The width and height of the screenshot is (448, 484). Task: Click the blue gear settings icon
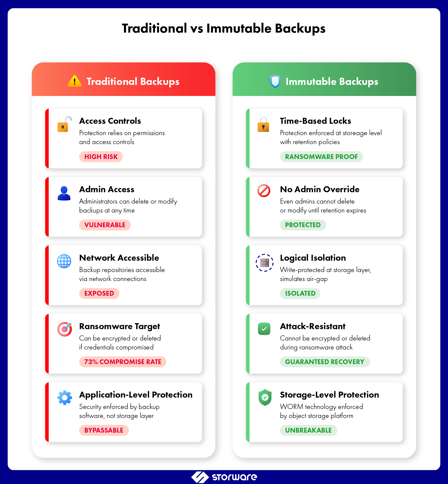tap(65, 398)
